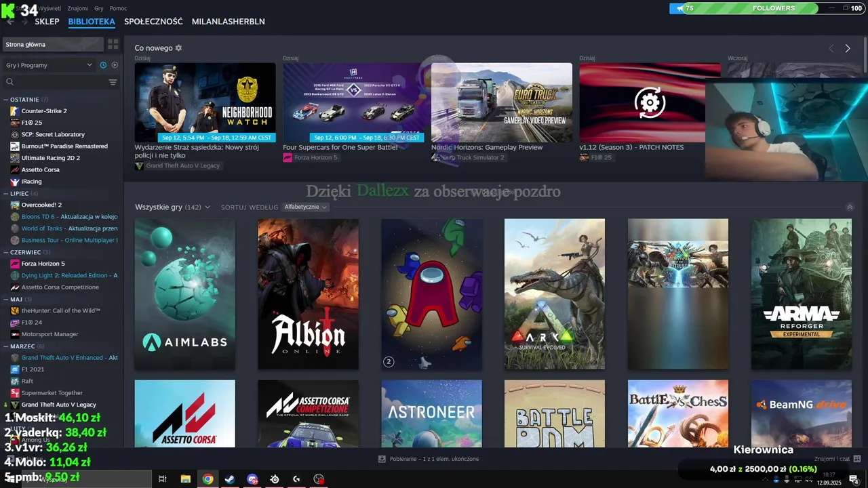868x488 pixels.
Task: Toggle the recent-activity clock filter
Action: pyautogui.click(x=103, y=65)
